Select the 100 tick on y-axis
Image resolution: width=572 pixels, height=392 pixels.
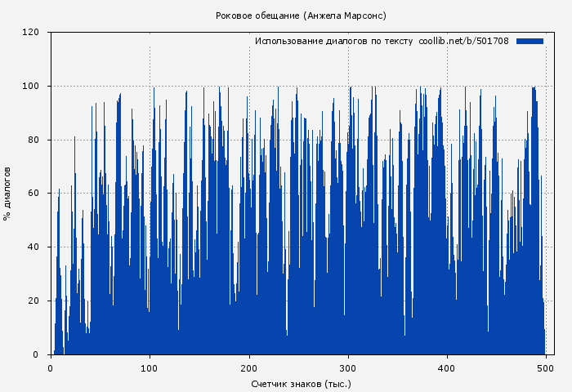(x=31, y=87)
